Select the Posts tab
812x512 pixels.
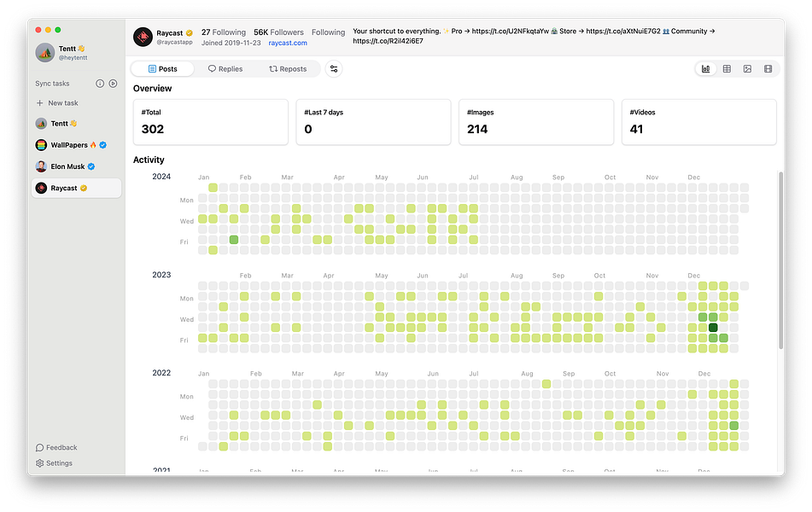pyautogui.click(x=163, y=69)
